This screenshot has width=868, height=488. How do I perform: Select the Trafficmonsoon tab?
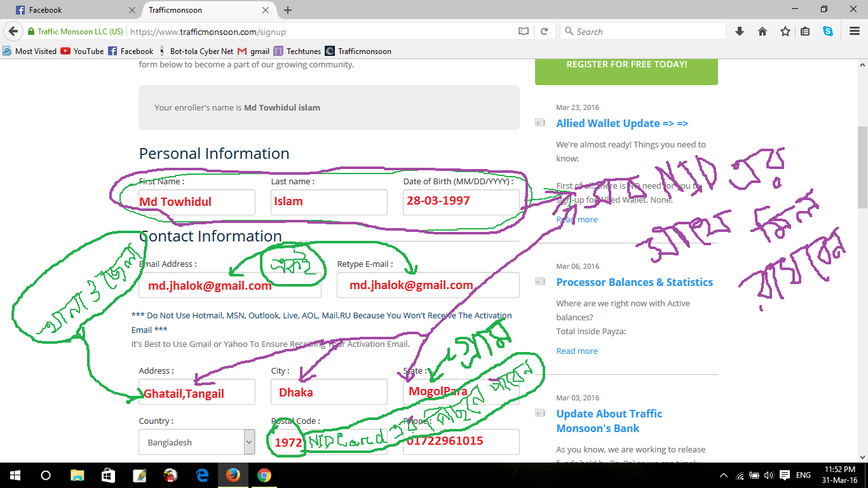point(208,10)
